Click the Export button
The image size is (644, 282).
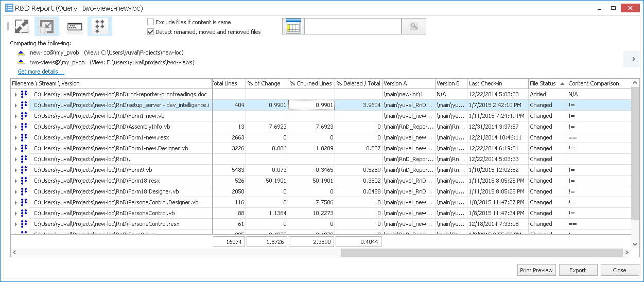tap(577, 270)
